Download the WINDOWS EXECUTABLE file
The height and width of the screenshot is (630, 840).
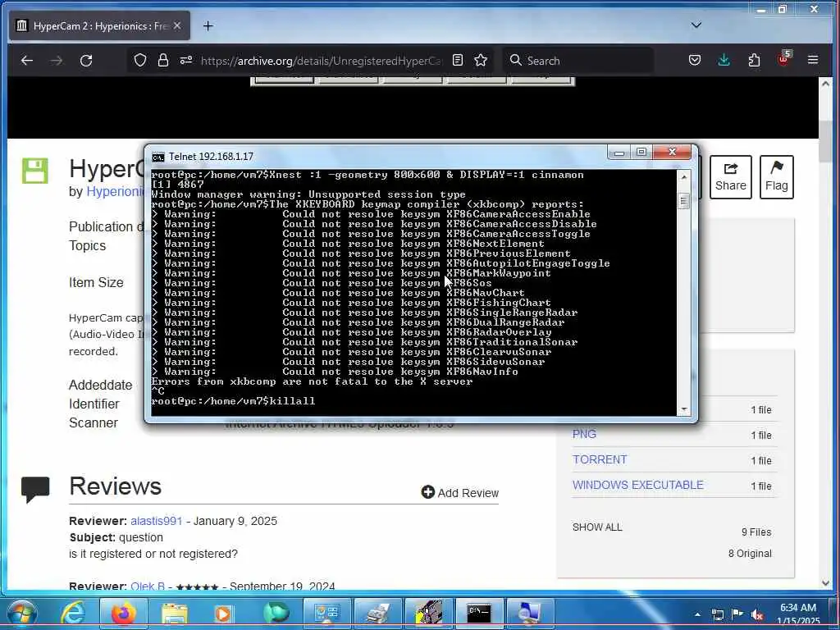click(638, 486)
